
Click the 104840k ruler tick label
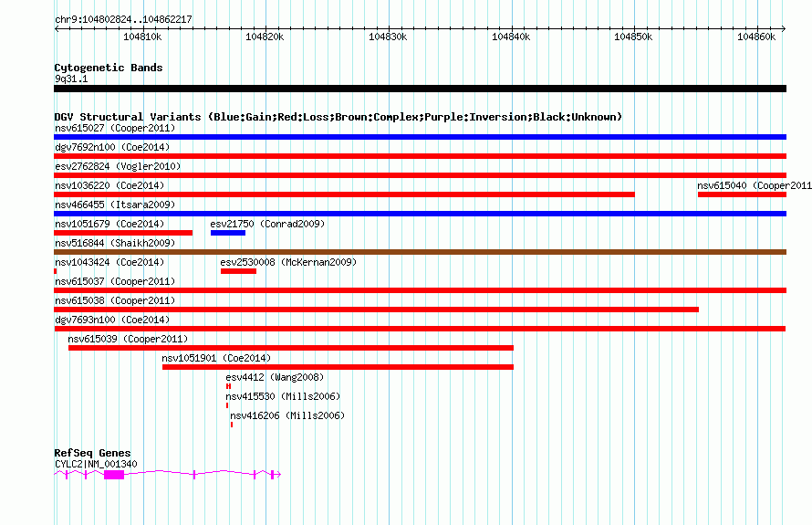[511, 37]
